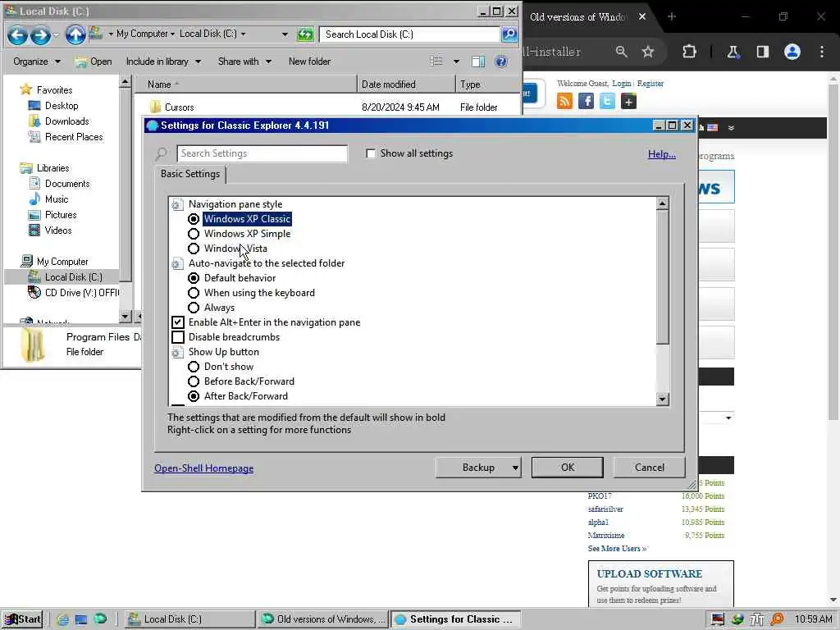Click the Login link on webpage
Screen dimensions: 840x630
[622, 84]
